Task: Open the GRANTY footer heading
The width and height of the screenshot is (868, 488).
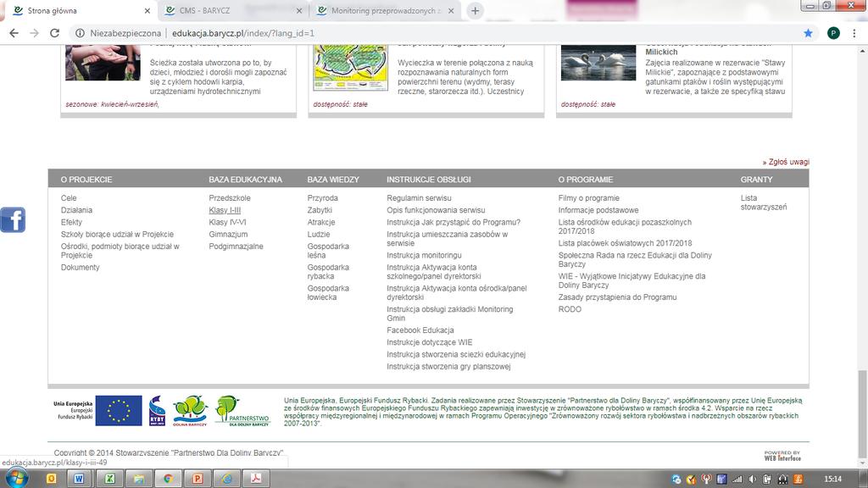Action: point(756,180)
